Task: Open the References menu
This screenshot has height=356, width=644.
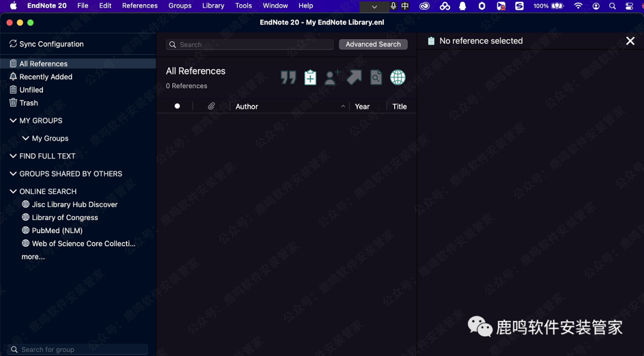Action: (x=140, y=6)
